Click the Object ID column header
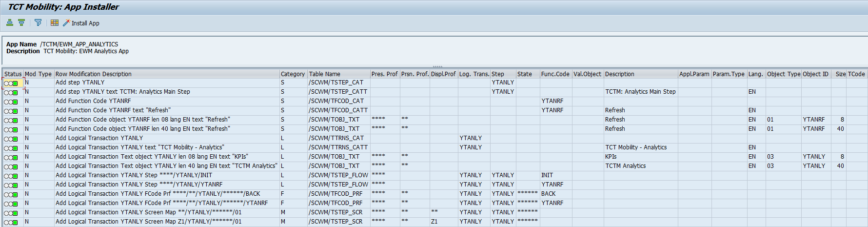 pos(815,74)
